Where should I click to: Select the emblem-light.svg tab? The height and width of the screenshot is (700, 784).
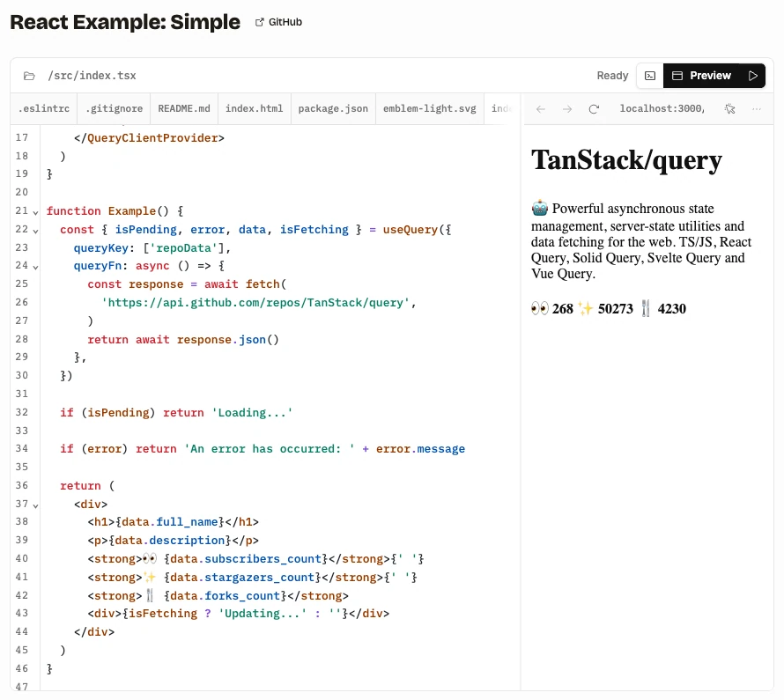430,108
